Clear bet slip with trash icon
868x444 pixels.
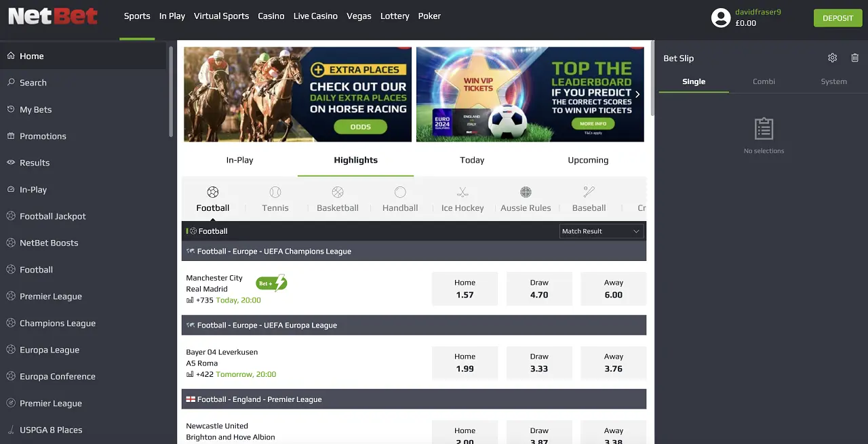coord(854,58)
